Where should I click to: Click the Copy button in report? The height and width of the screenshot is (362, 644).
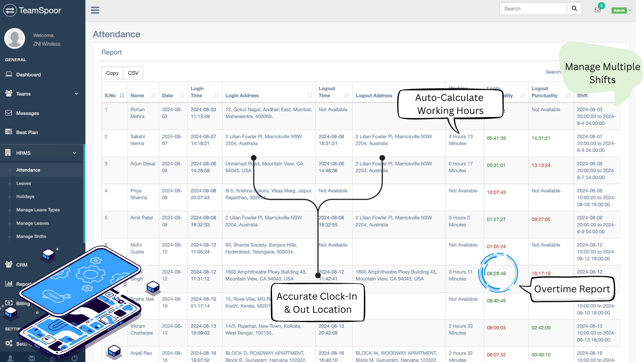click(x=112, y=72)
